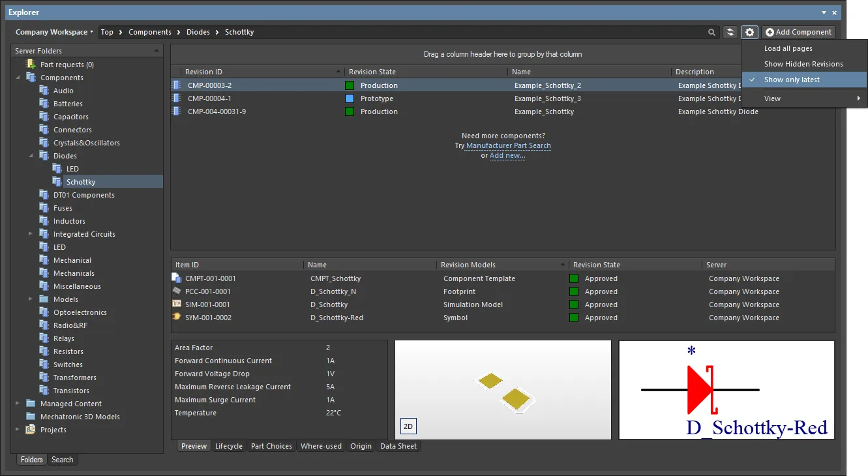Screen dimensions: 868x476
Task: Click the PCC-001-0001 footprint icon
Action: [x=176, y=291]
